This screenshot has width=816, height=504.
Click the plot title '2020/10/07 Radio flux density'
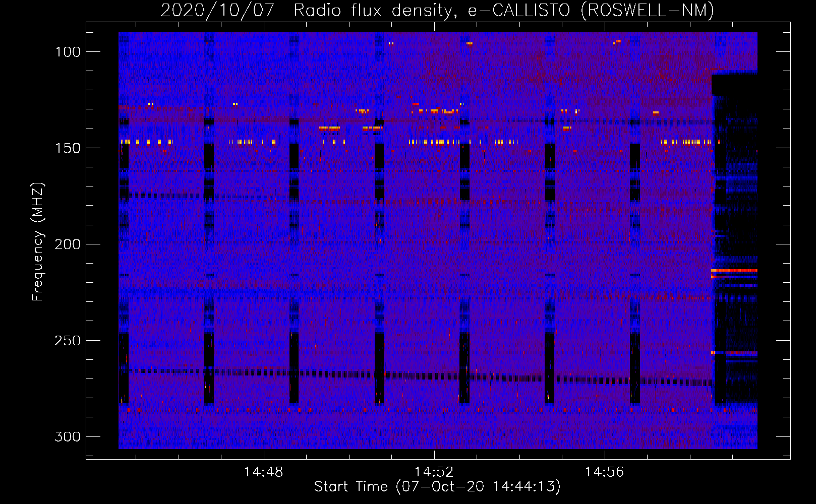[x=309, y=10]
